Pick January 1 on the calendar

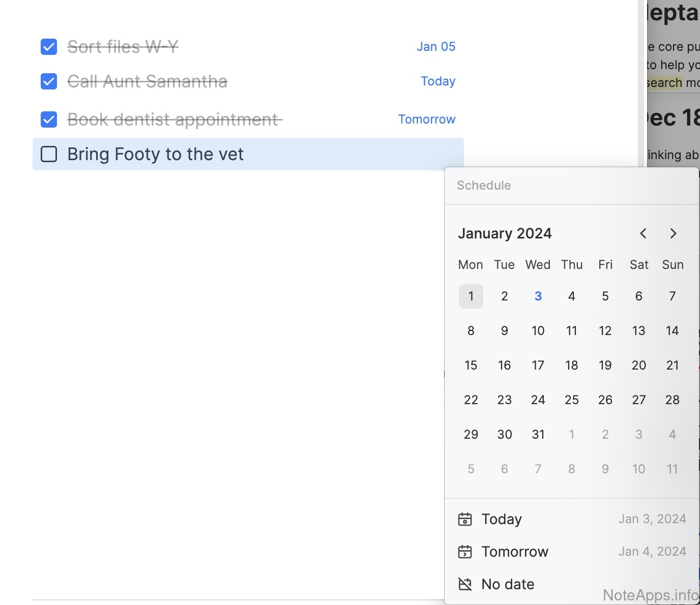[x=471, y=296]
